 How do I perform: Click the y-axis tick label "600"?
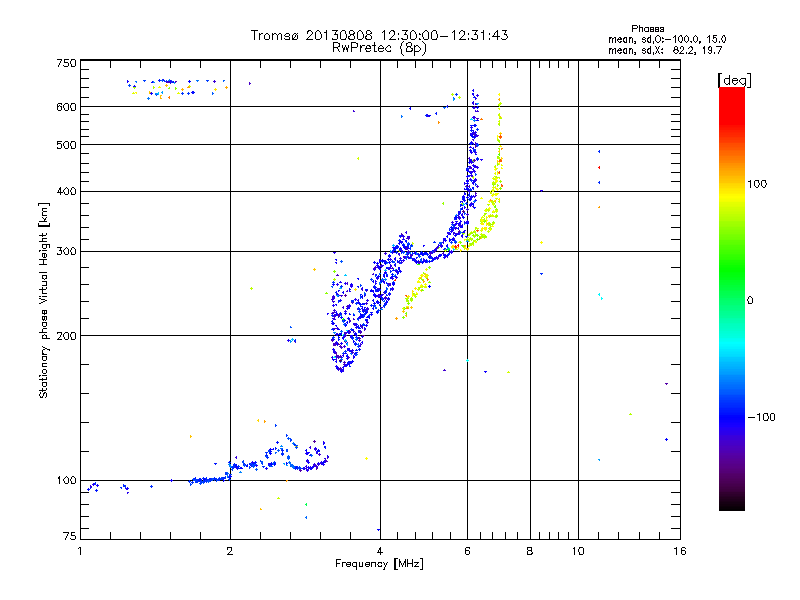66,107
